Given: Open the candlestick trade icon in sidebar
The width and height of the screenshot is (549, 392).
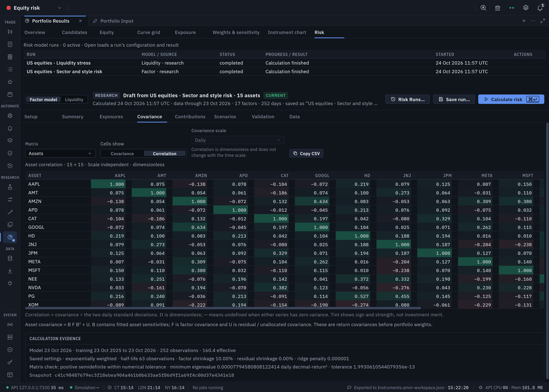Looking at the screenshot, I should pyautogui.click(x=10, y=32).
